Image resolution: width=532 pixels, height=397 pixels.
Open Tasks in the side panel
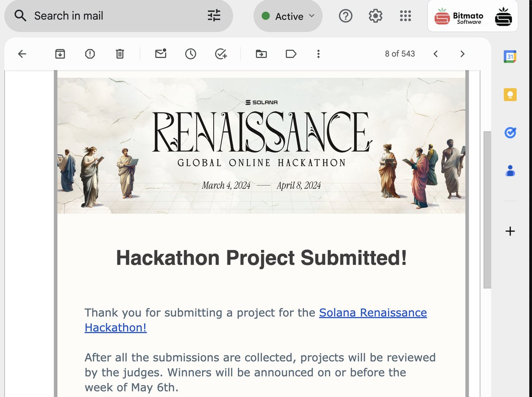click(x=510, y=132)
